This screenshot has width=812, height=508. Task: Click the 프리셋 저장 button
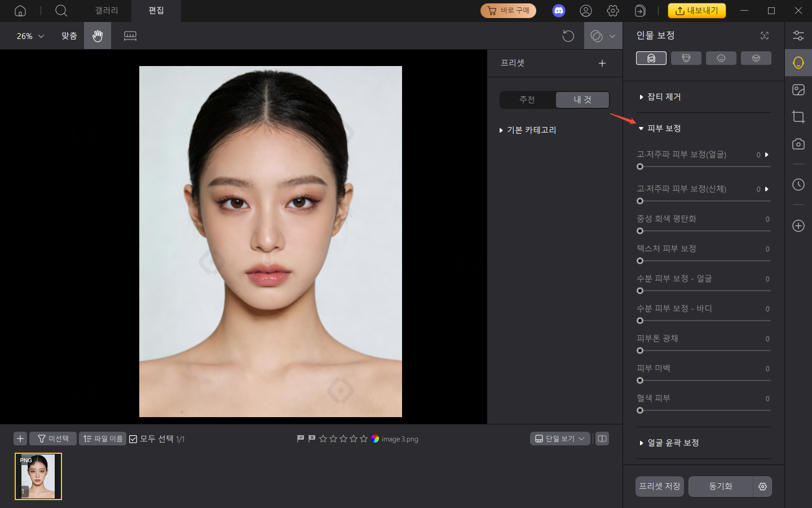[659, 487]
